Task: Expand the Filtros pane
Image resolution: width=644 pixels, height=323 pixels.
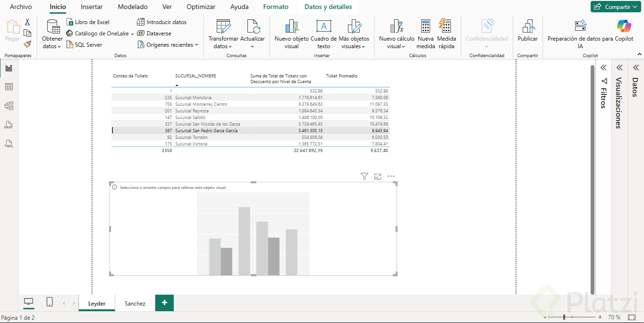Action: pos(603,68)
